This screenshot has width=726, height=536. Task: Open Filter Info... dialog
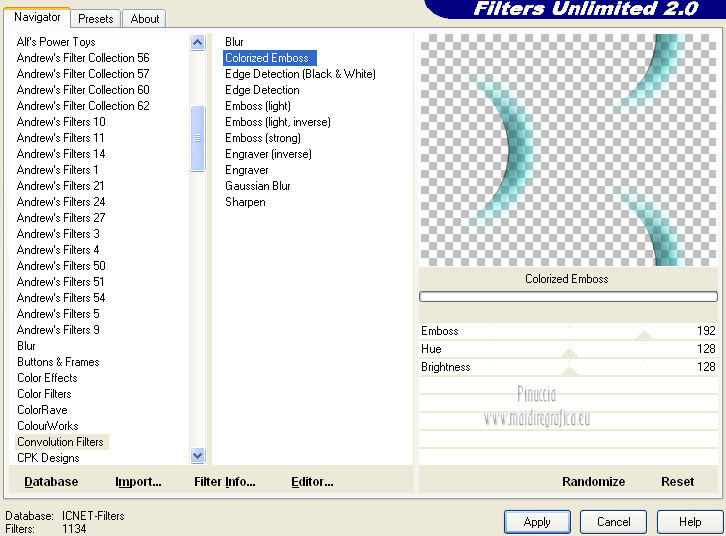pyautogui.click(x=225, y=482)
